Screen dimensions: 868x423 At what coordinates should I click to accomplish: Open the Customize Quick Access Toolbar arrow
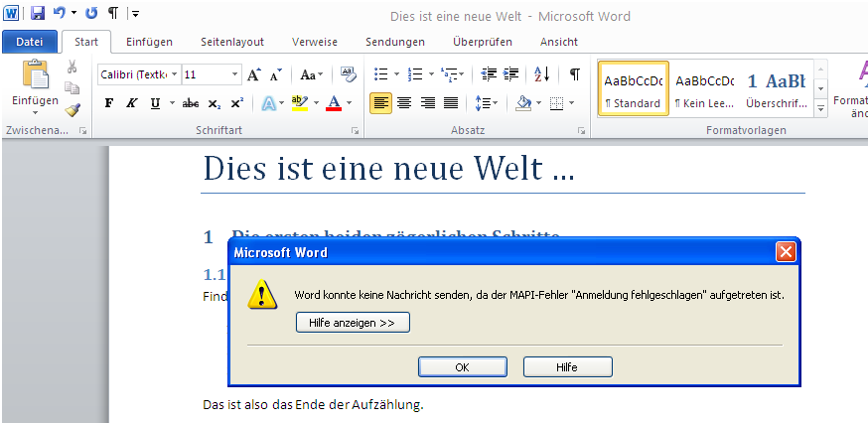[136, 13]
